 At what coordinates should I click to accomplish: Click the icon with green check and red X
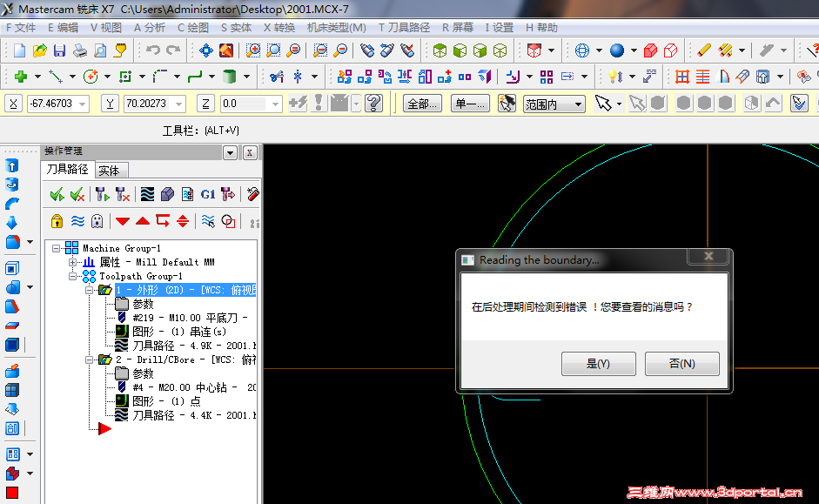77,195
